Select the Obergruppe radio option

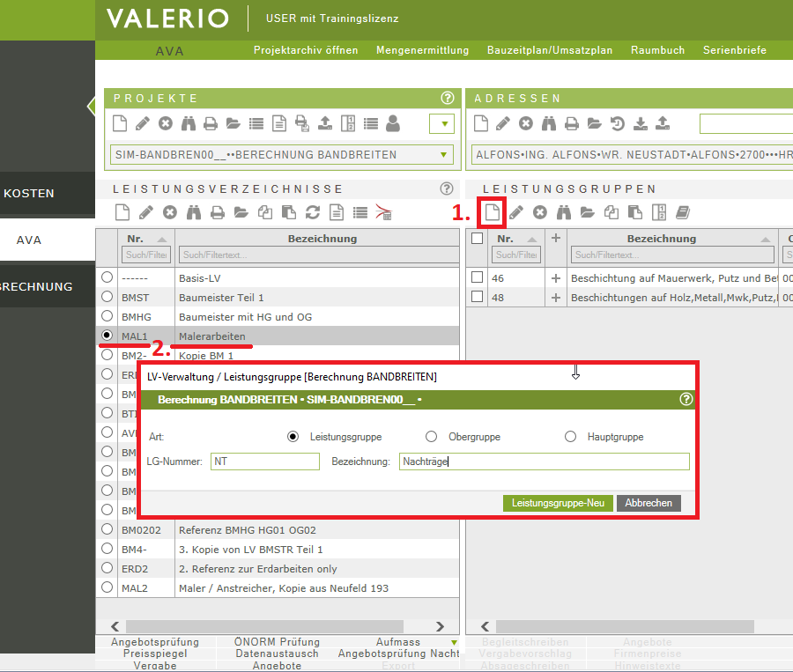[x=431, y=436]
